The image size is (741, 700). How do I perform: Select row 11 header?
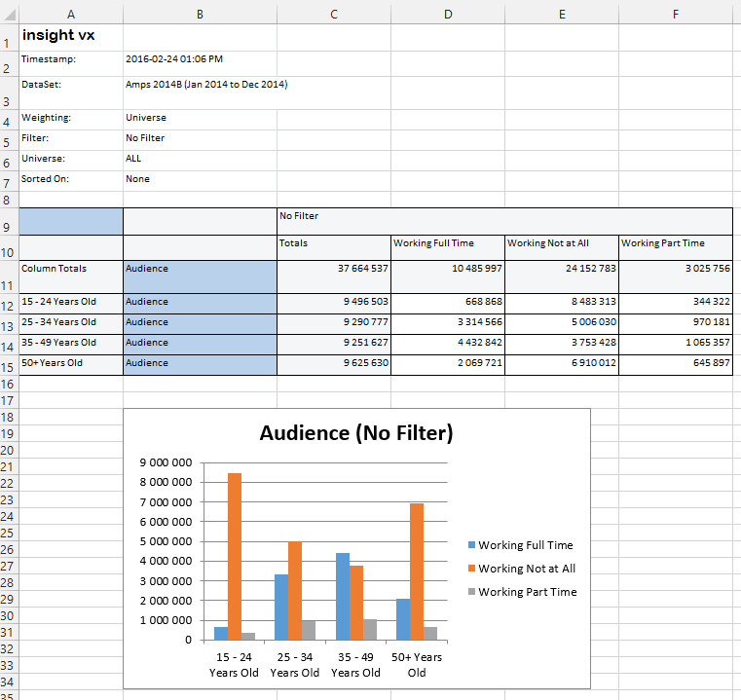pos(10,276)
